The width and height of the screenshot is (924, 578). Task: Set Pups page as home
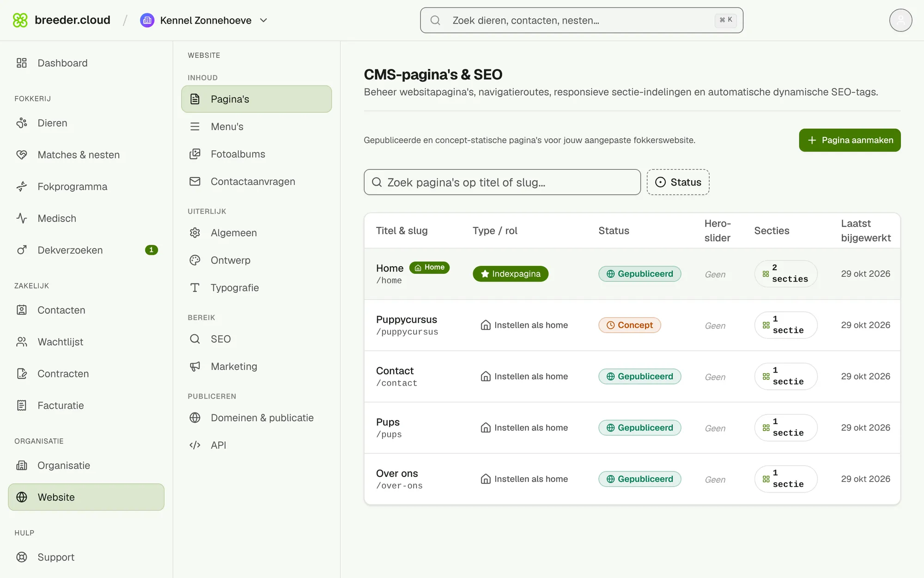(524, 428)
